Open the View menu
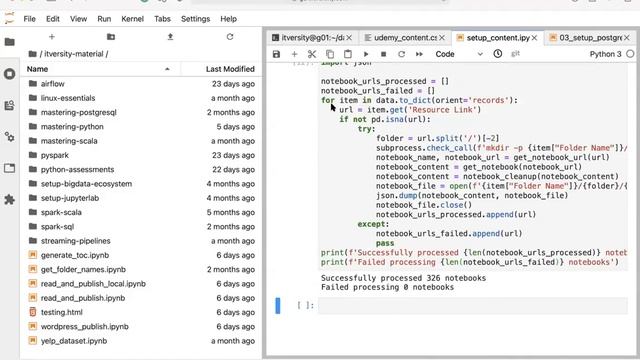The width and height of the screenshot is (640, 360). click(x=78, y=19)
